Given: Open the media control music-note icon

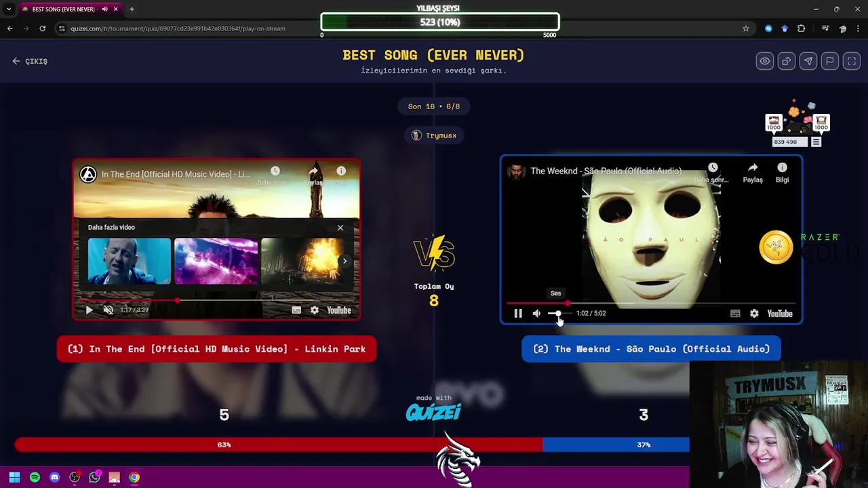Looking at the screenshot, I should pyautogui.click(x=825, y=28).
